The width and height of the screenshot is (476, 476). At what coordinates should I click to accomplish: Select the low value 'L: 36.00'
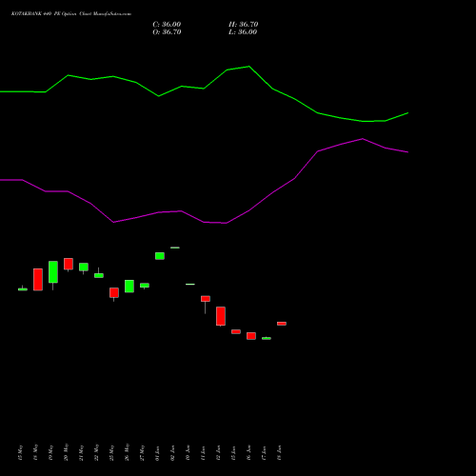[x=243, y=32]
